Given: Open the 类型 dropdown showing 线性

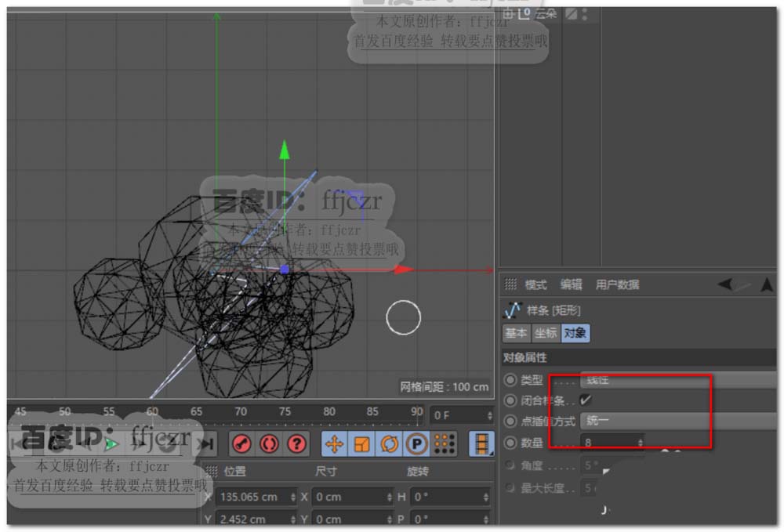Looking at the screenshot, I should click(x=678, y=380).
